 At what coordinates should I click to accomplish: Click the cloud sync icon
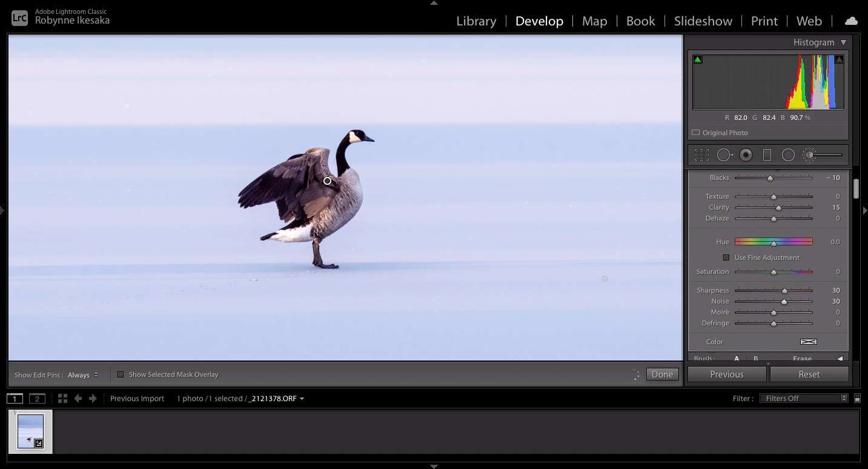tap(851, 20)
